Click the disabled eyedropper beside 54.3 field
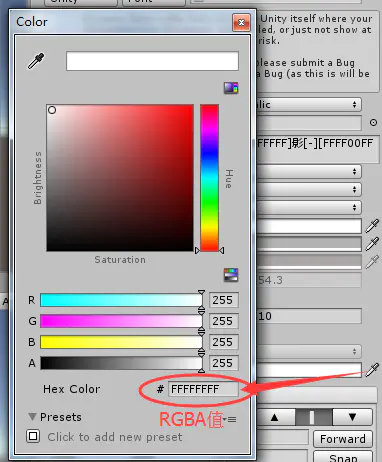 pos(372,262)
